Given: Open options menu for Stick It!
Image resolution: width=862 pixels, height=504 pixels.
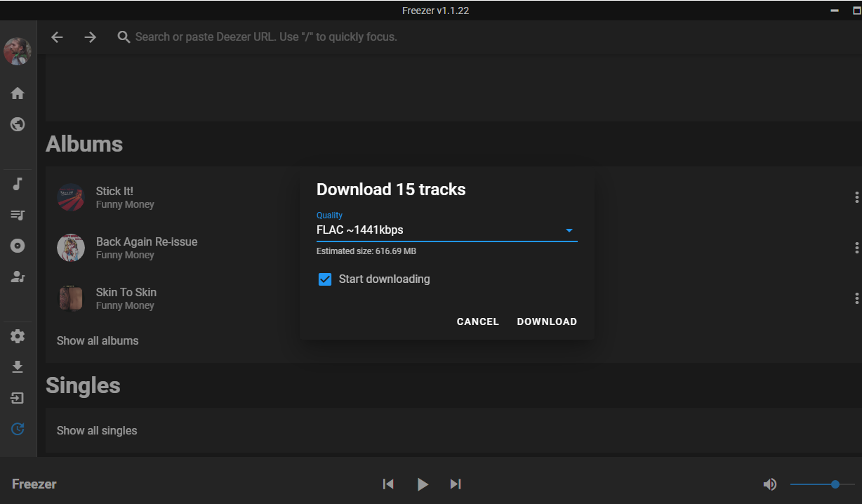Looking at the screenshot, I should click(856, 197).
